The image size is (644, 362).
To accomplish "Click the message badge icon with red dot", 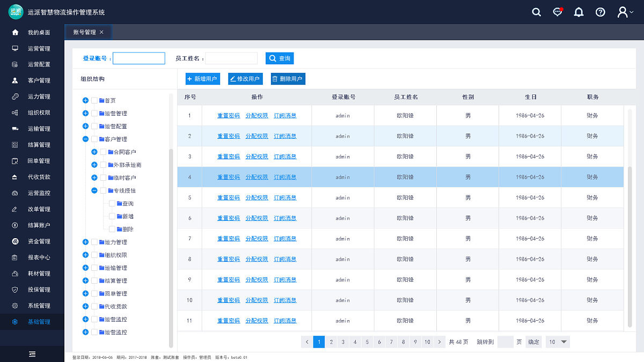I will click(x=557, y=12).
